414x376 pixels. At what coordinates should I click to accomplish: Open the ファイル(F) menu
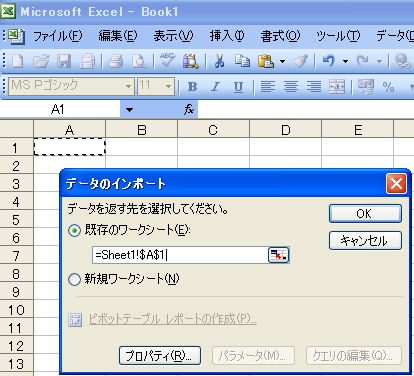[58, 36]
